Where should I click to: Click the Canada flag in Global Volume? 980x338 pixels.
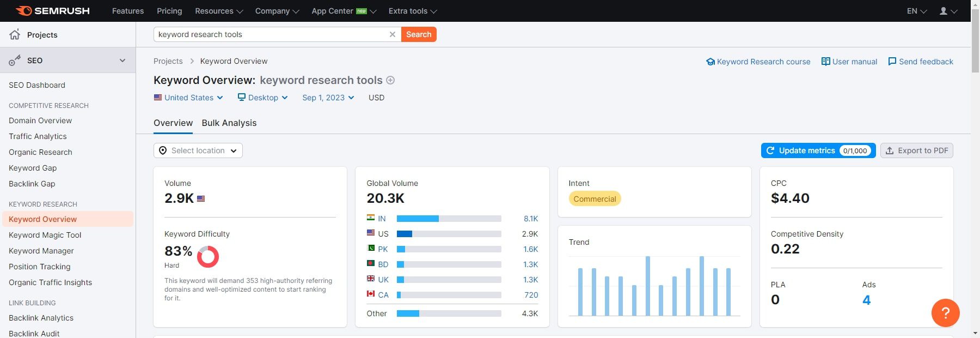(371, 294)
